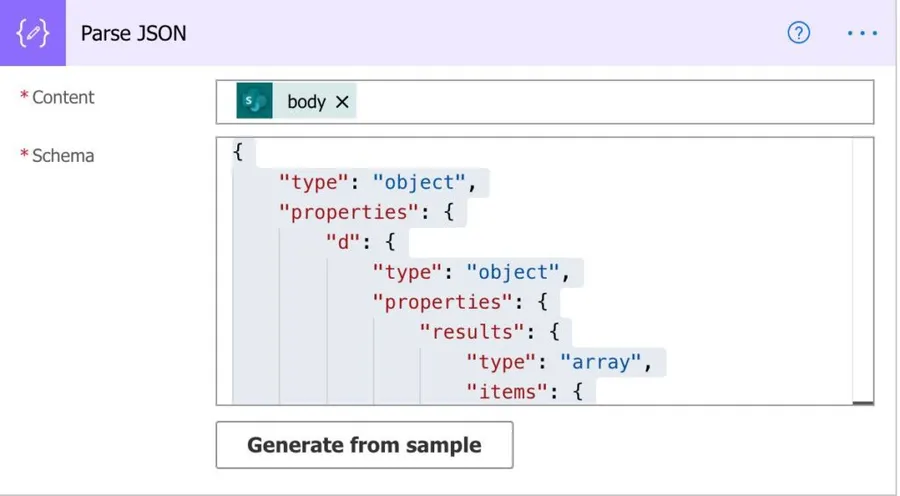Remove the body token with its X
This screenshot has width=900, height=496.
342,102
